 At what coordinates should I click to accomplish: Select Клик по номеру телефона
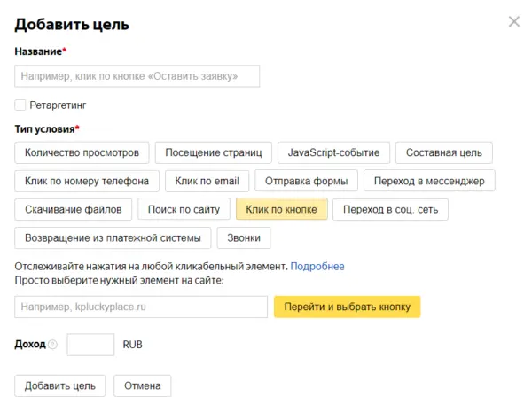click(87, 181)
